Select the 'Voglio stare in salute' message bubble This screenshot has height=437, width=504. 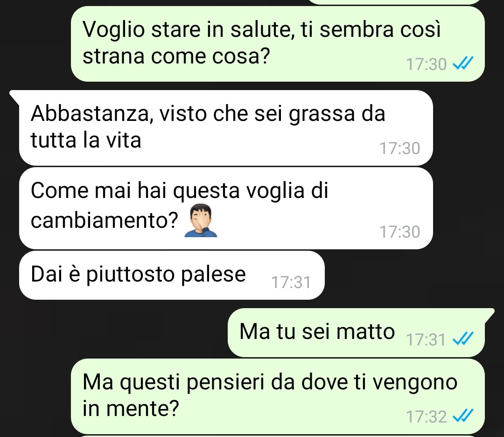point(278,44)
